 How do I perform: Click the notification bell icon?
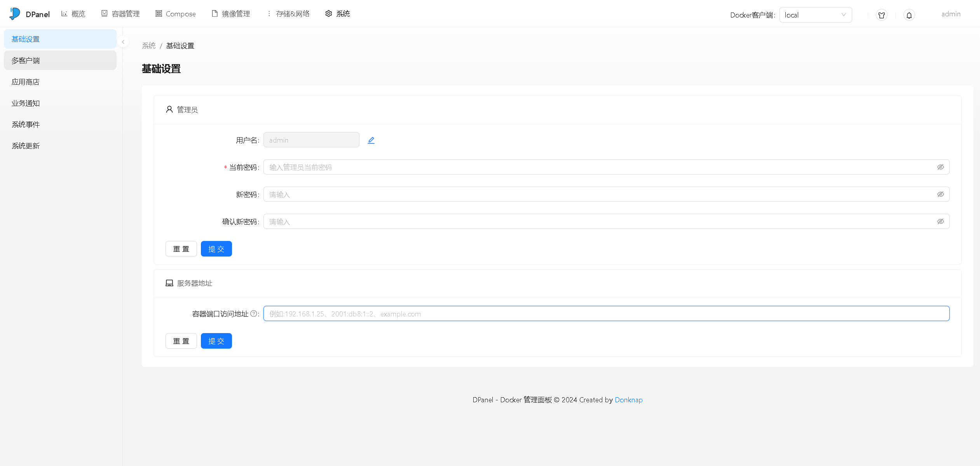(909, 15)
